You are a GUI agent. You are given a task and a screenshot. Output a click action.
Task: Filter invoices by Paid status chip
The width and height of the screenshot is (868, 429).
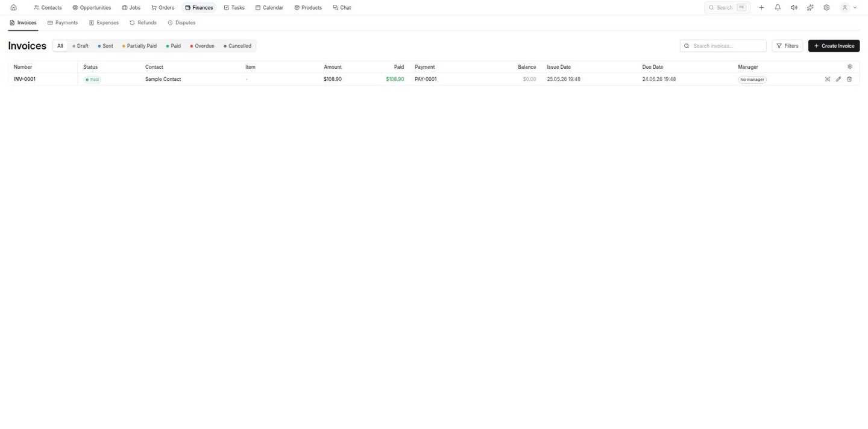pos(173,46)
